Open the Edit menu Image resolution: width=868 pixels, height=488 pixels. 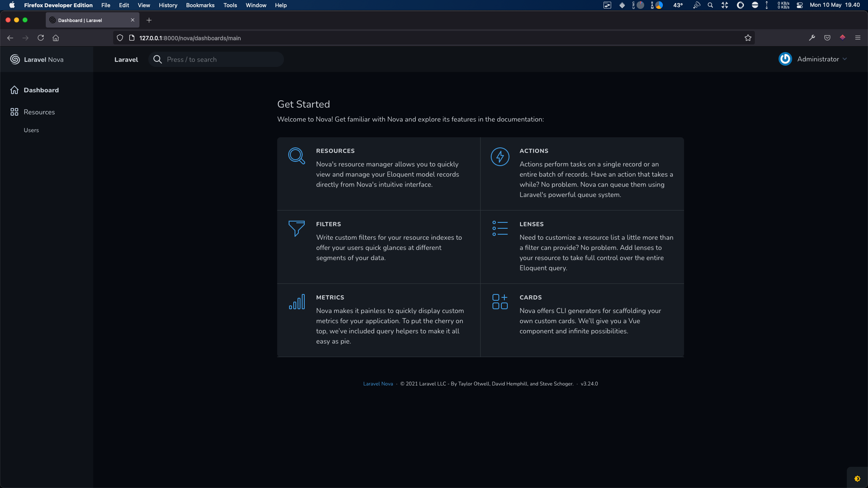[x=124, y=5]
